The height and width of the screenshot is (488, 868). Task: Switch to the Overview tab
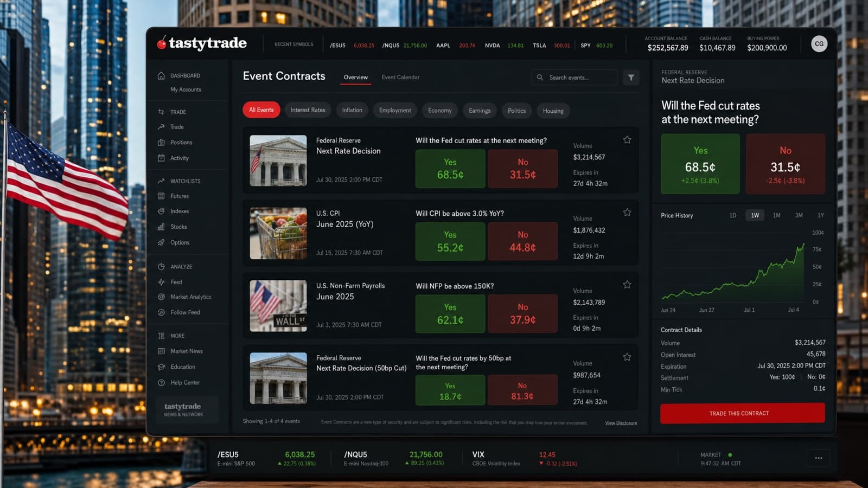pos(356,78)
